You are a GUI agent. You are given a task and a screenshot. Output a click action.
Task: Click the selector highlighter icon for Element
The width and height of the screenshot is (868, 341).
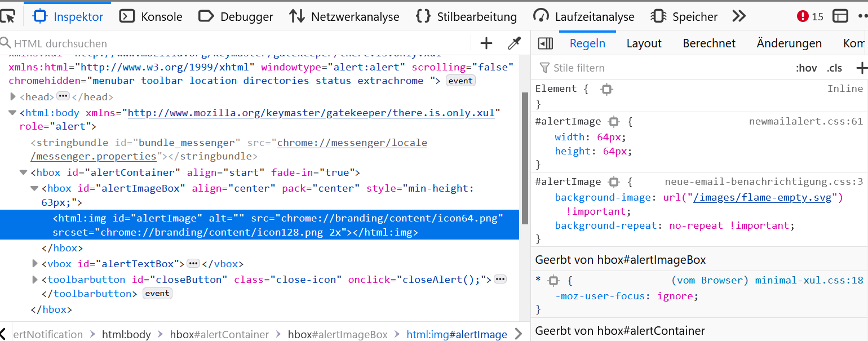tap(606, 89)
